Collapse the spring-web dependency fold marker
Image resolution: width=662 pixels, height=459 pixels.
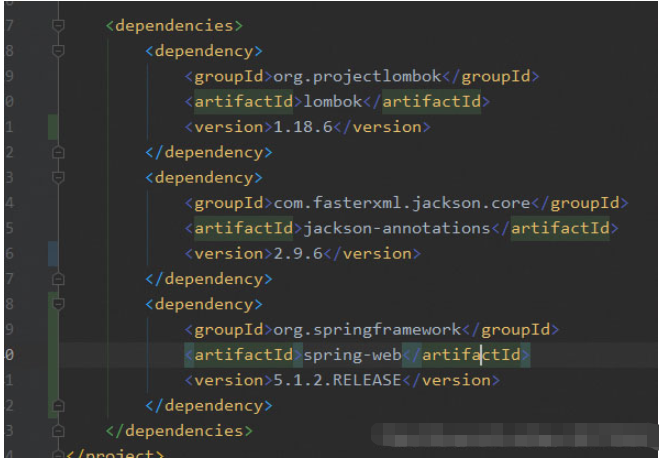pos(58,304)
